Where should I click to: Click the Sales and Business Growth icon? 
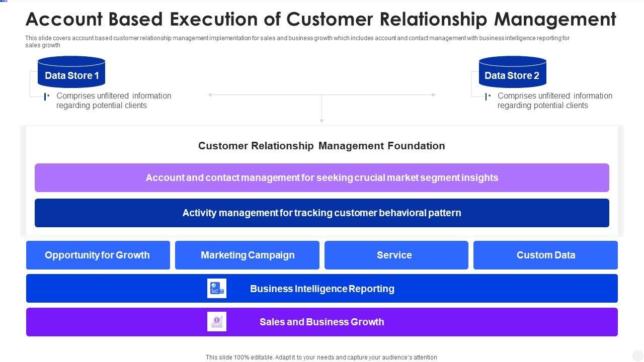tap(217, 322)
